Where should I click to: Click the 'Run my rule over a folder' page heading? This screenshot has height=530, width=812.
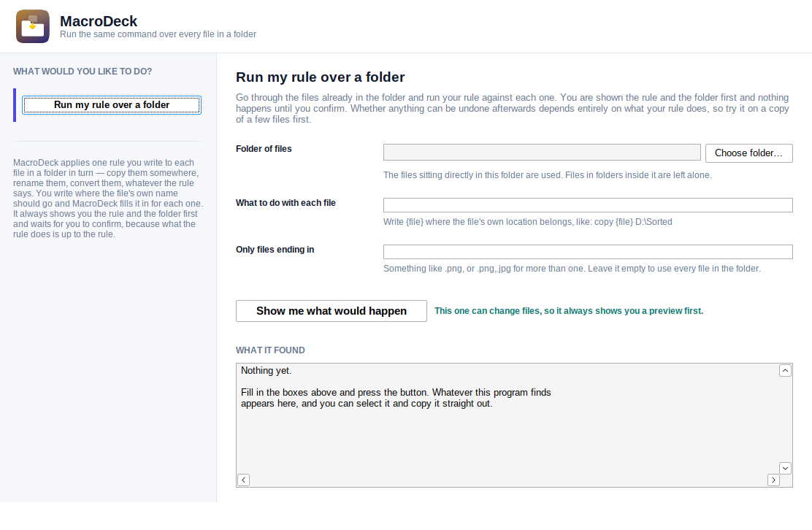[320, 77]
